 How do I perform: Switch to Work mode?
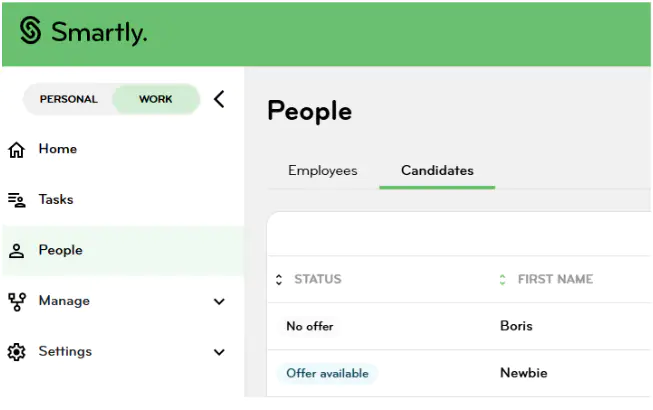click(156, 99)
